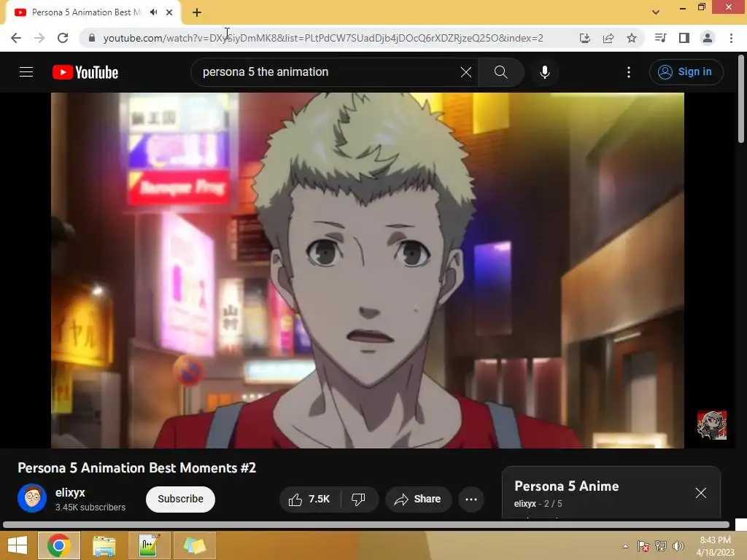Open the Persona 5 Anime playlist title
Viewport: 747px width, 560px height.
[x=566, y=486]
